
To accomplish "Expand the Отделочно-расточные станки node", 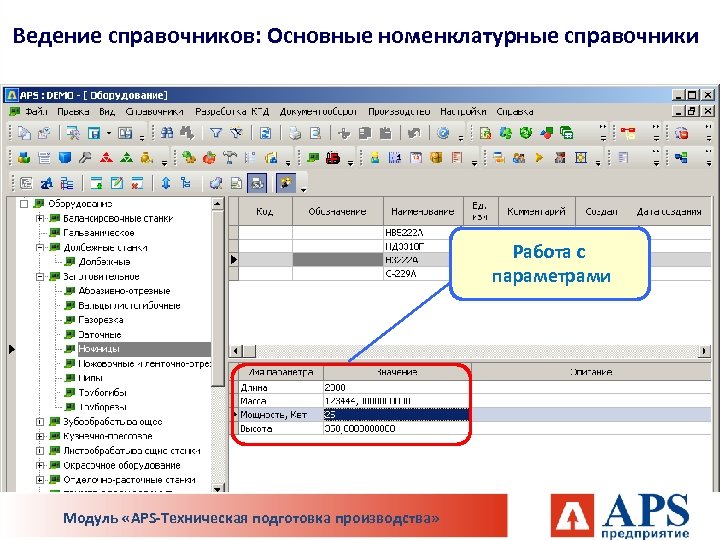I will 40,480.
